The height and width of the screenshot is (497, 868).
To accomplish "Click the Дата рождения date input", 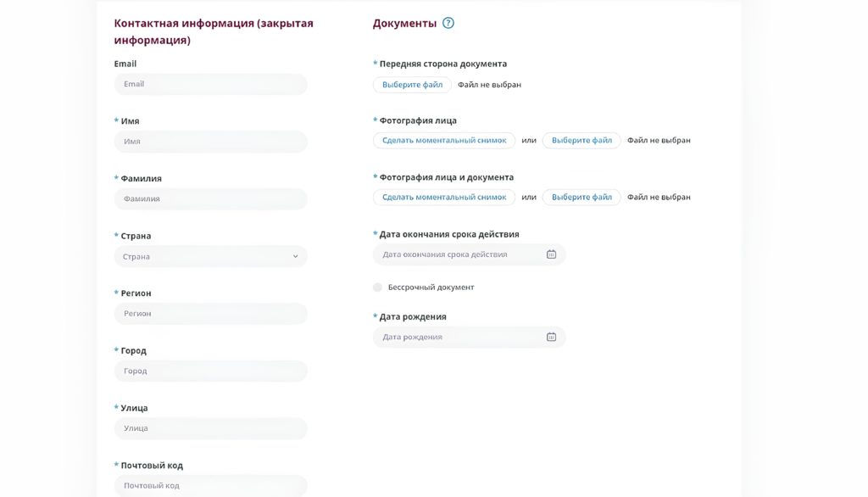I will tap(458, 337).
